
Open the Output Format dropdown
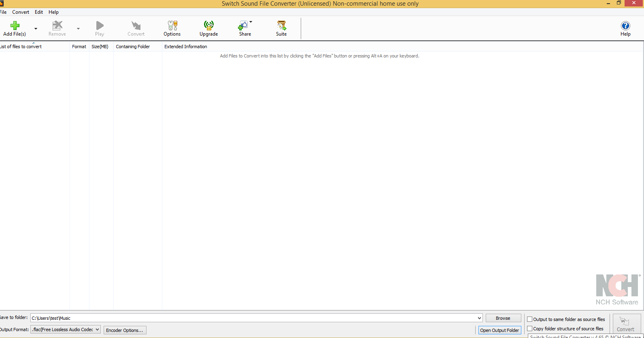point(66,329)
